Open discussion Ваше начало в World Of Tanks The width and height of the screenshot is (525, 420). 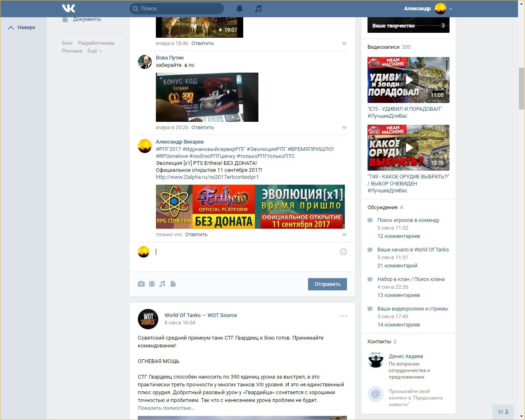[x=413, y=250]
